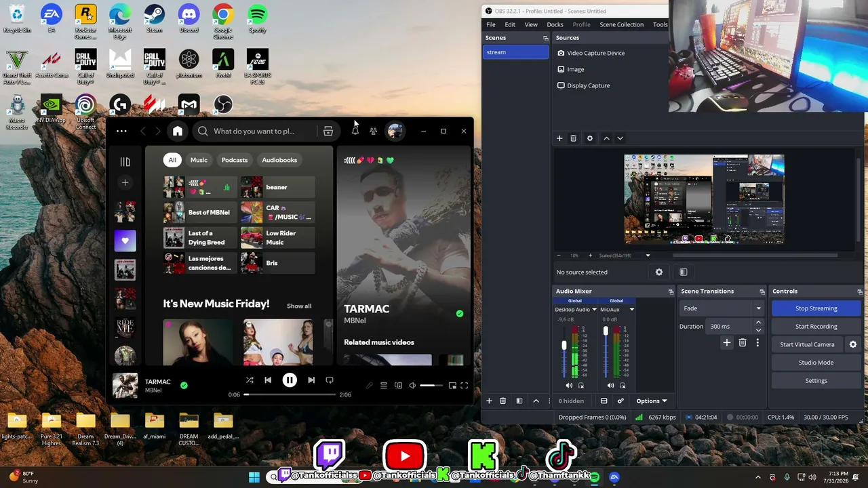Pause the playing TARMAC track
The width and height of the screenshot is (868, 488).
click(290, 380)
